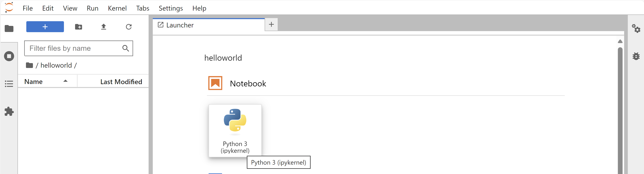The image size is (644, 174).
Task: Refresh the file browser list
Action: tap(129, 27)
